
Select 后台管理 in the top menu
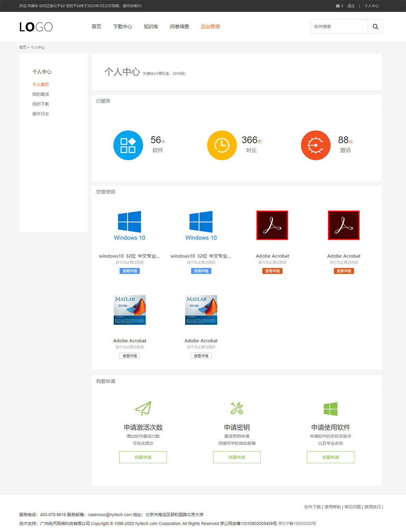click(210, 27)
